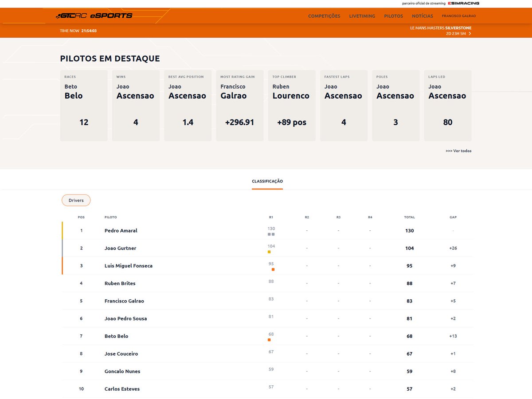Click the orange badge under Beto Belo's 68
This screenshot has height=399, width=532.
coord(269,340)
